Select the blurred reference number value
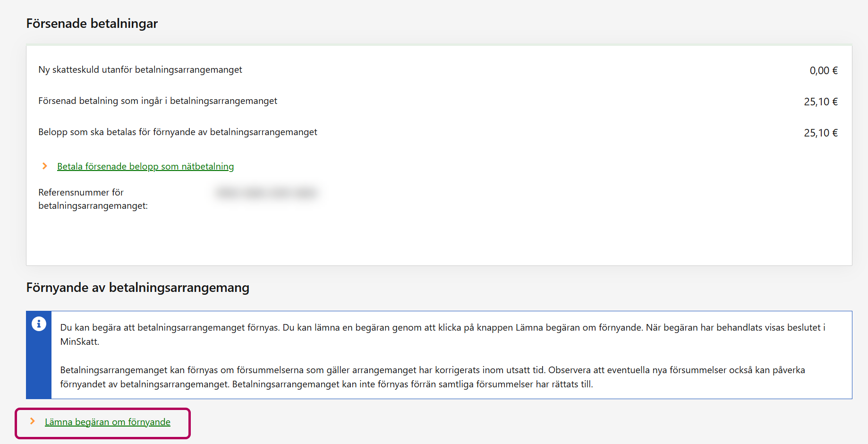This screenshot has width=868, height=444. [x=266, y=193]
